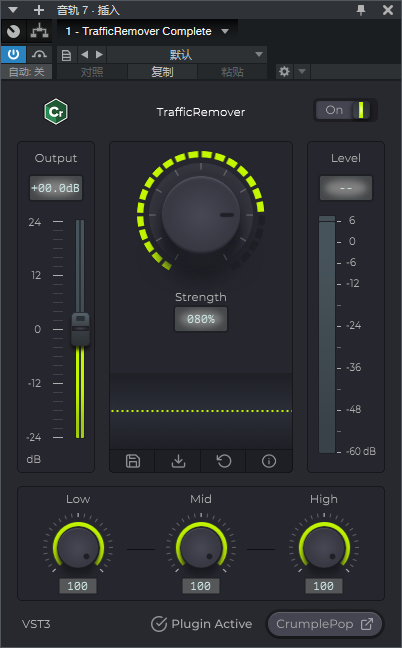Click the Mid band 100 value field

tap(201, 586)
